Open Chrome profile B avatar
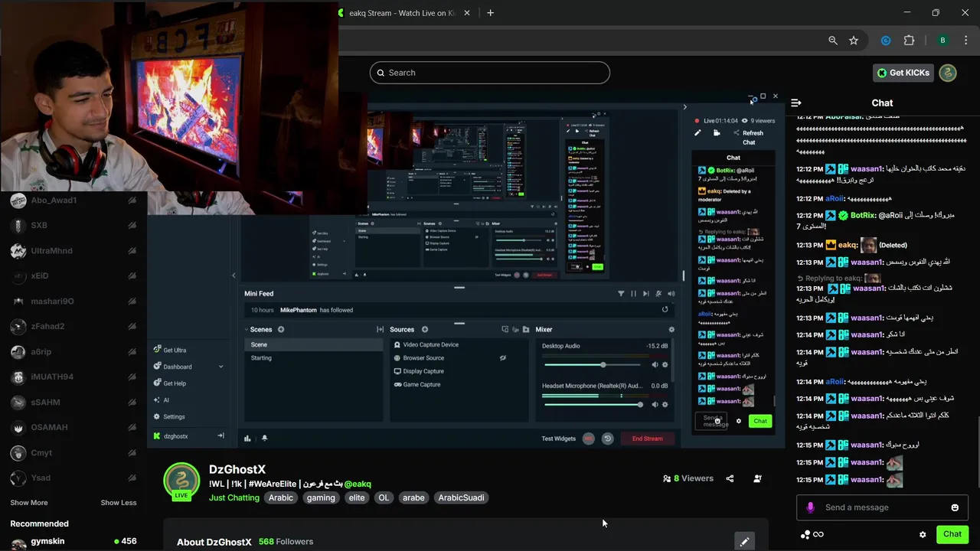Screen dimensions: 980x551 point(942,41)
